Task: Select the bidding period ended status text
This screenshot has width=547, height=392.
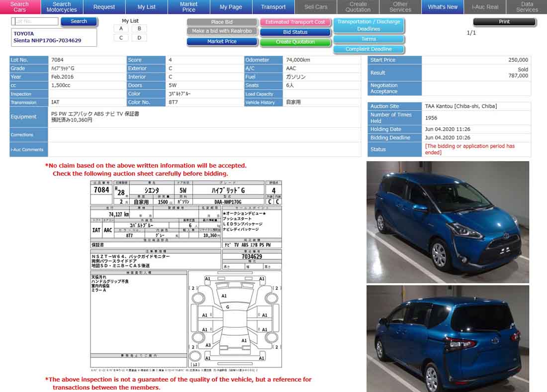Action: [x=469, y=149]
